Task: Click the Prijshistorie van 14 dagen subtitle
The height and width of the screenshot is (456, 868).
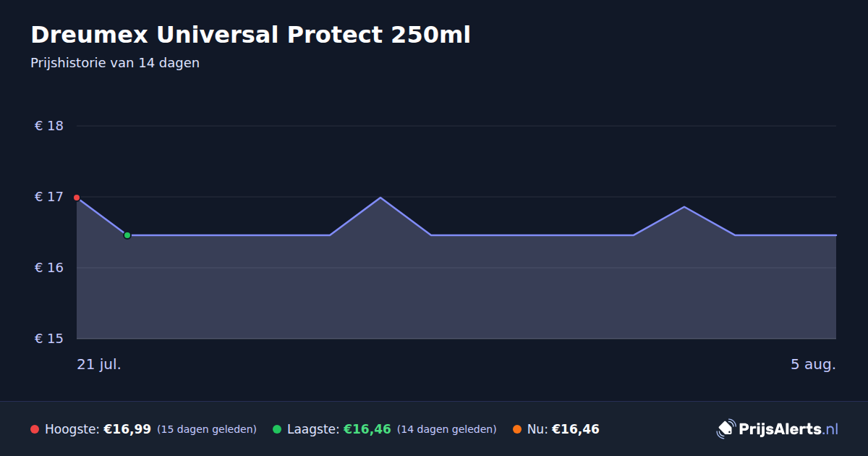Action: [x=115, y=63]
